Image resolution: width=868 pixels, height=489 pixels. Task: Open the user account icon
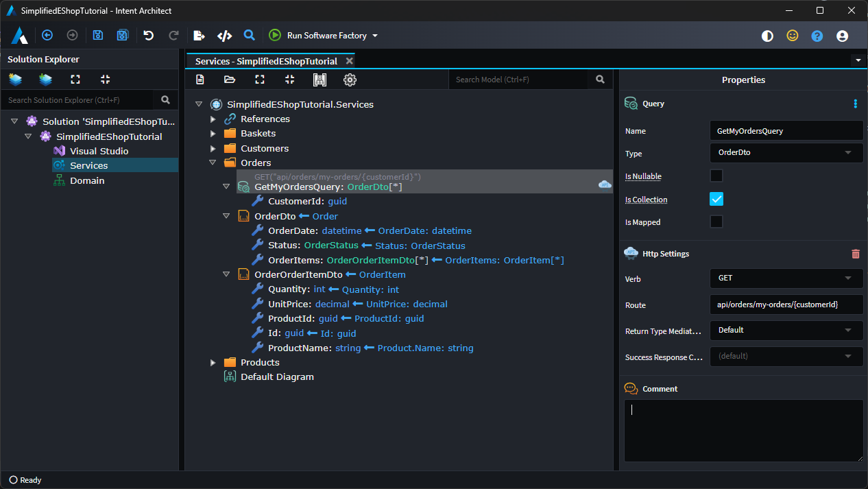pyautogui.click(x=843, y=36)
